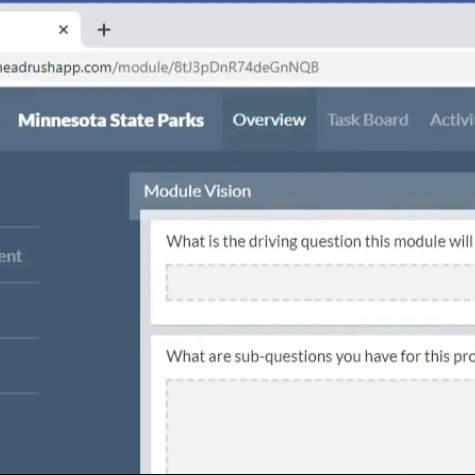The width and height of the screenshot is (475, 475).
Task: Click the sub-questions answer field
Action: pyautogui.click(x=320, y=427)
